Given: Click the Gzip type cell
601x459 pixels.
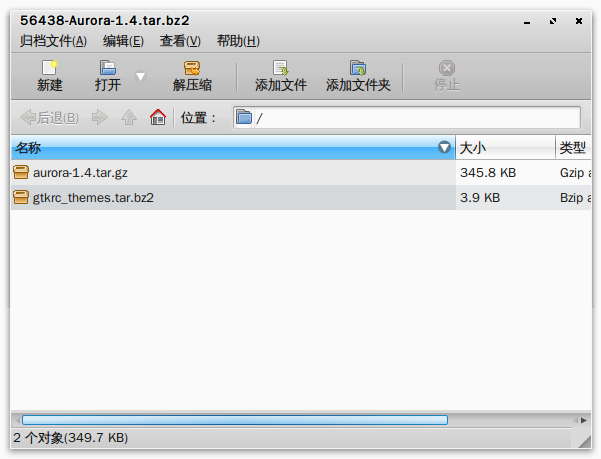Looking at the screenshot, I should click(575, 173).
